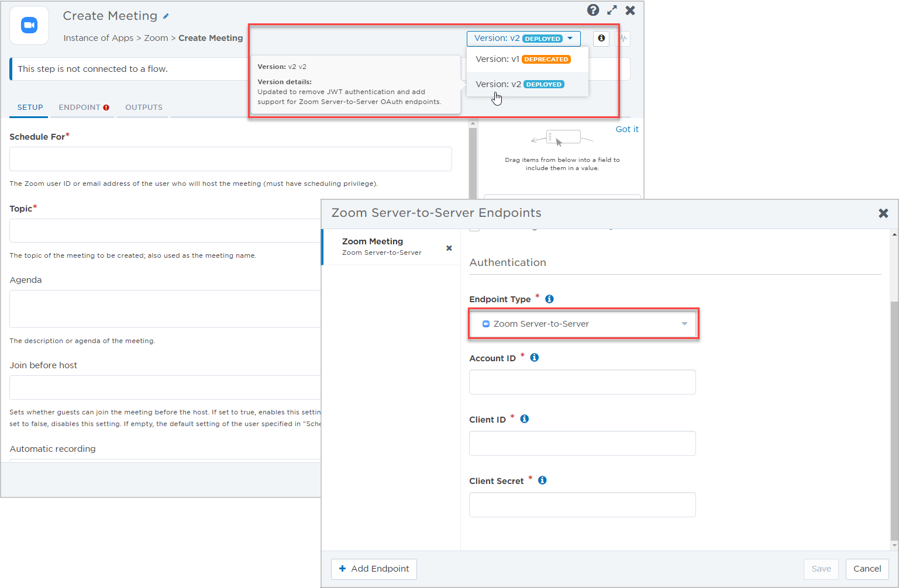Switch to the SETUP tab
Image resolution: width=899 pixels, height=588 pixels.
click(x=30, y=108)
